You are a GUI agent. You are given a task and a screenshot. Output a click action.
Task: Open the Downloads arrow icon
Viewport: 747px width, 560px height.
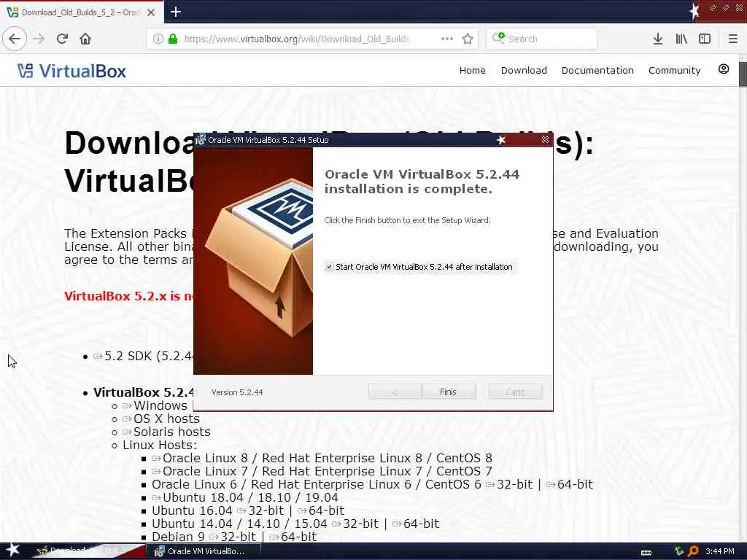click(657, 39)
